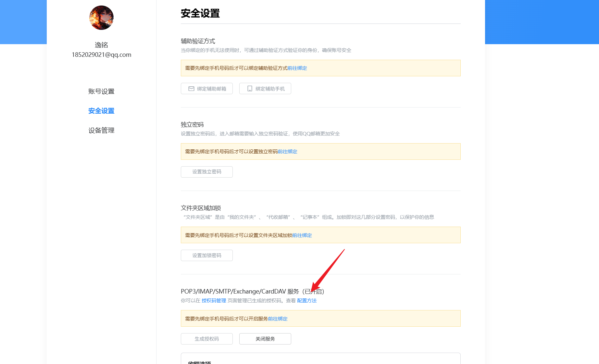Click the phone icon on 绑定辅助手机
Viewport: 599px width, 364px height.
coord(250,89)
